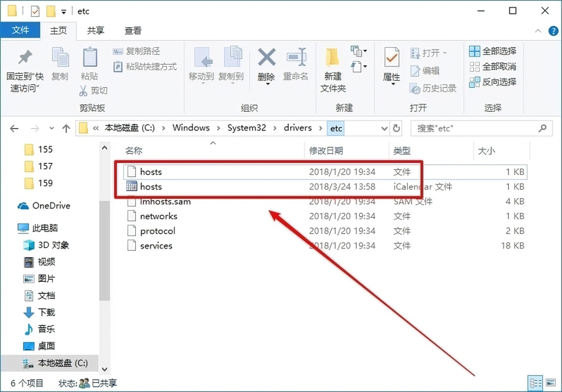Click Edit (编辑) in ribbon

coord(425,71)
